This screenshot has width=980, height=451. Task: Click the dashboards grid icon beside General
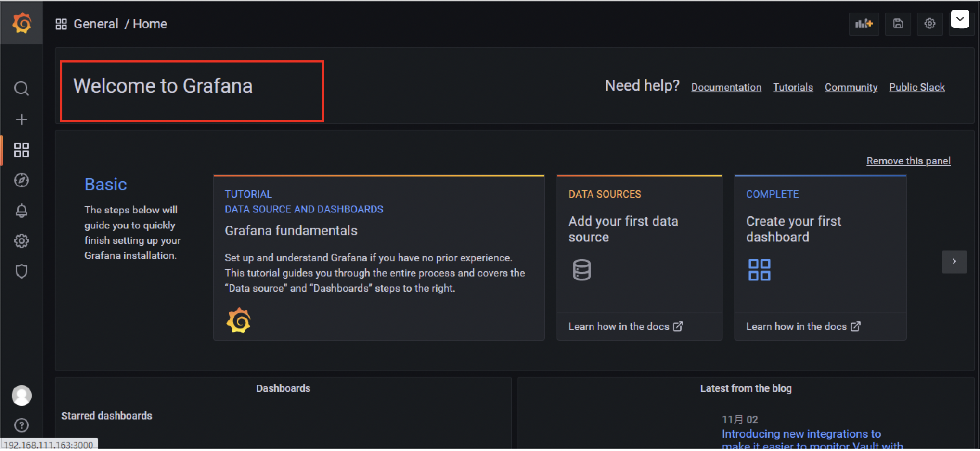61,24
